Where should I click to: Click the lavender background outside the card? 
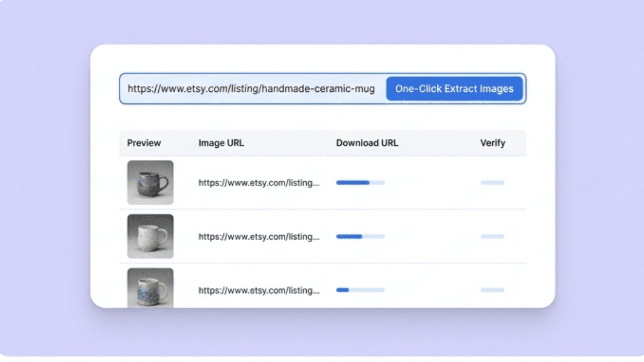pos(44,181)
